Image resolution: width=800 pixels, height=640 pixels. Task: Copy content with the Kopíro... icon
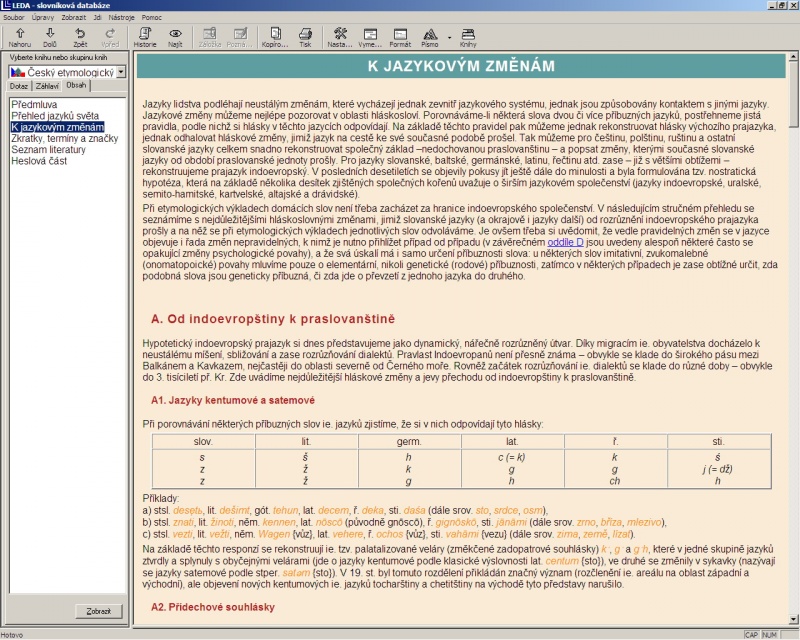[x=275, y=37]
